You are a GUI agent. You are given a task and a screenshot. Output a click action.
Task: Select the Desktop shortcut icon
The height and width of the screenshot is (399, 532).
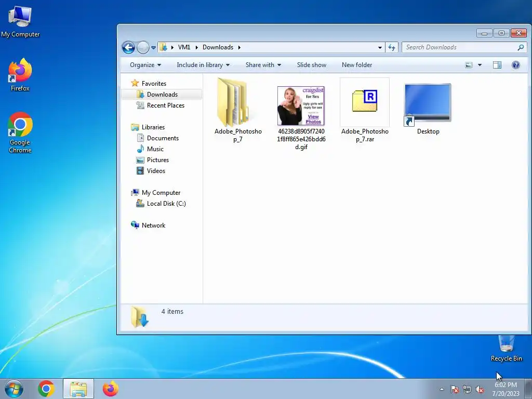click(428, 104)
